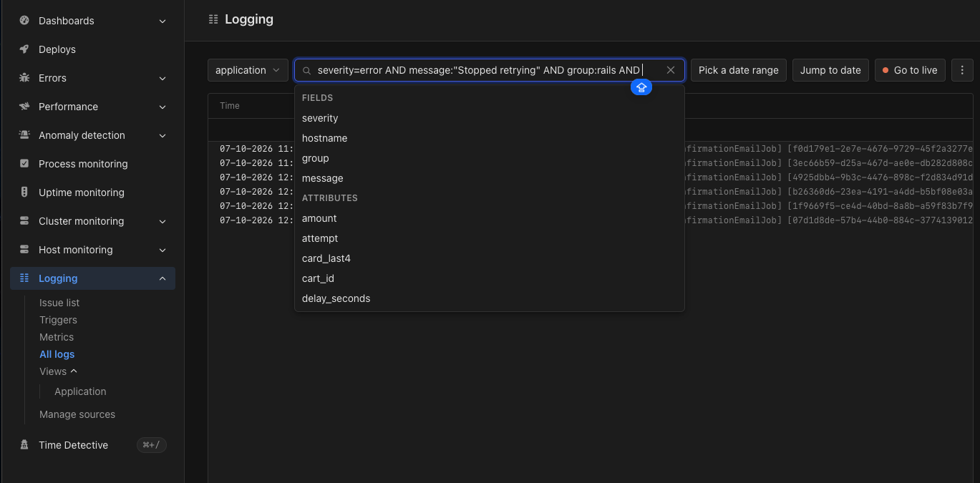This screenshot has width=980, height=483.
Task: Click Go to live button
Action: pos(910,70)
